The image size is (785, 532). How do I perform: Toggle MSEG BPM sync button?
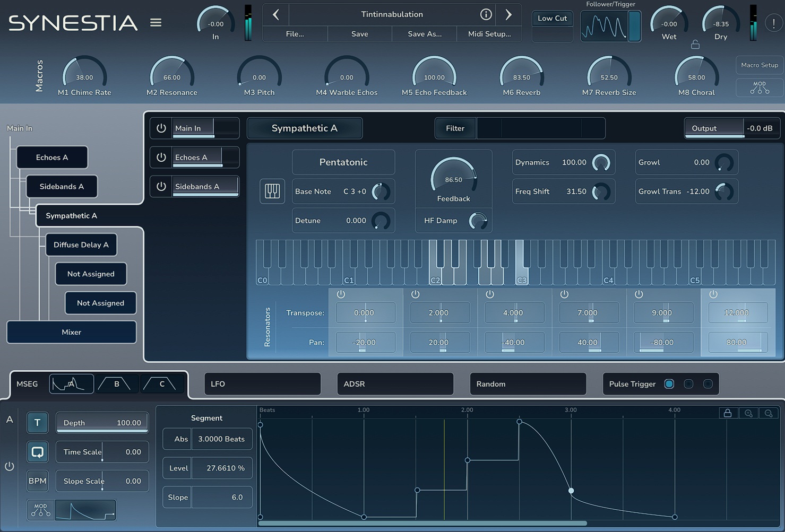(x=38, y=481)
